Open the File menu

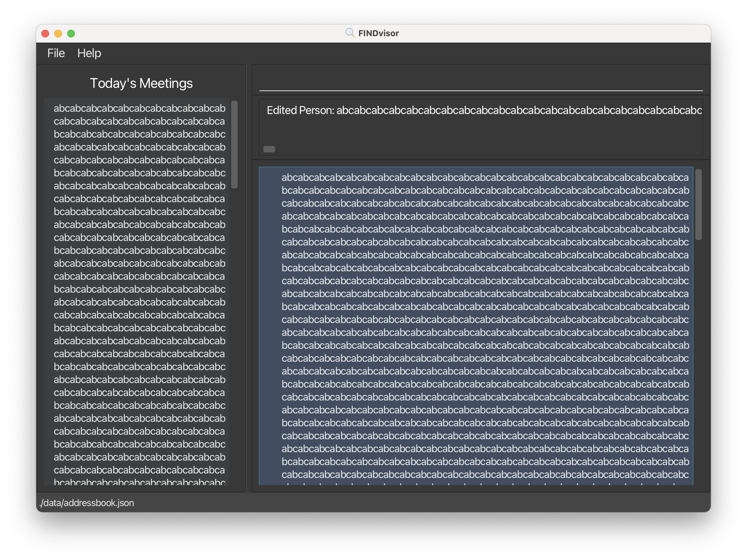pyautogui.click(x=56, y=53)
